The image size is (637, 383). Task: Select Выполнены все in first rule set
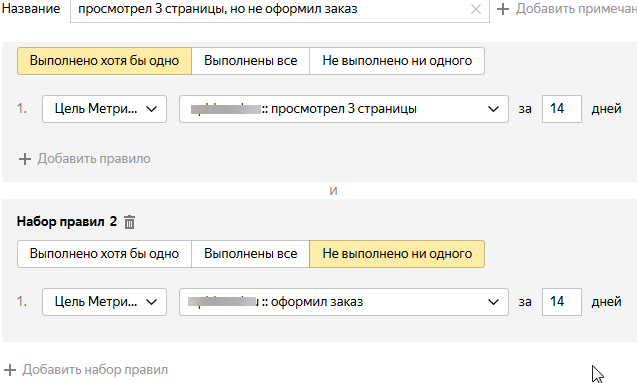point(250,61)
